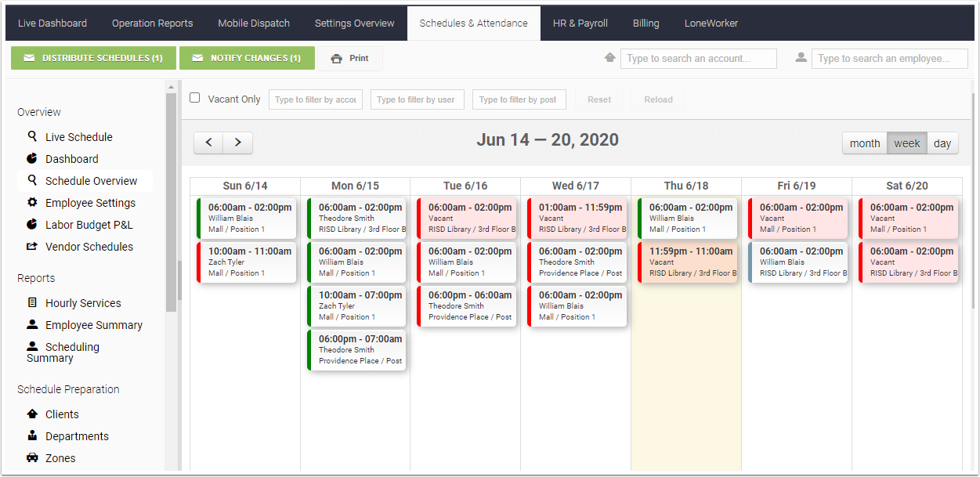This screenshot has width=980, height=477.
Task: Click the Live Schedule magnifier icon
Action: coord(32,136)
